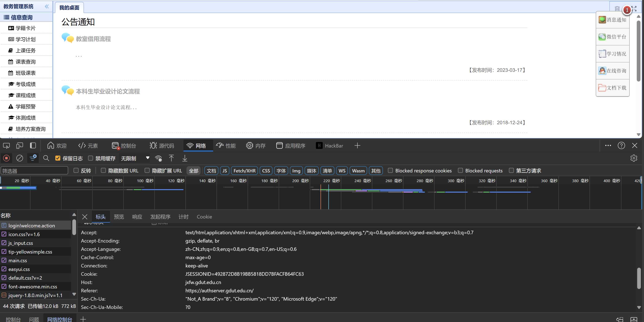The width and height of the screenshot is (644, 322).
Task: Add another DevTools tool with plus
Action: tap(357, 146)
